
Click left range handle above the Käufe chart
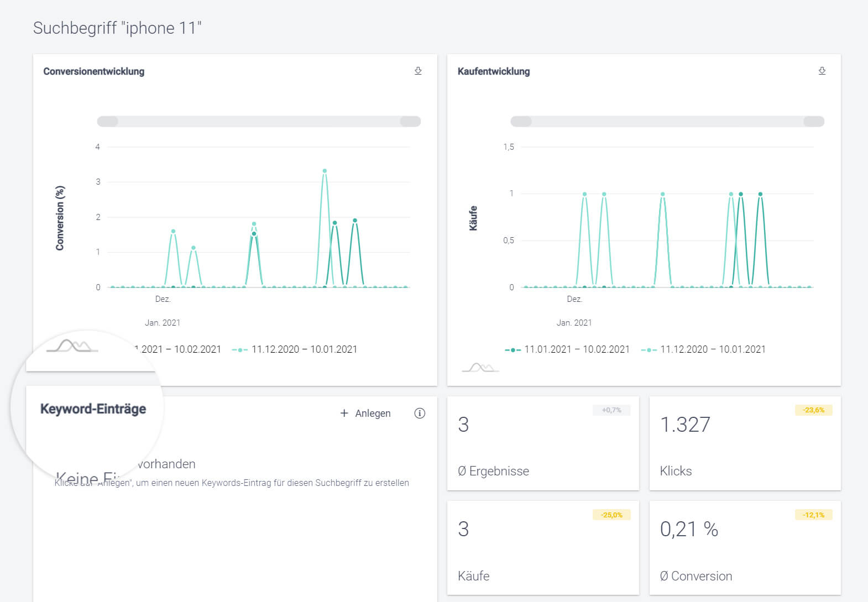(521, 122)
